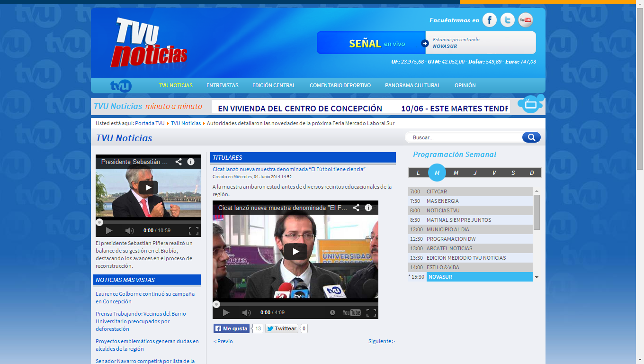Select EDICION MEDIODIO TVU NOTICIAS row
The image size is (644, 364).
pos(470,258)
